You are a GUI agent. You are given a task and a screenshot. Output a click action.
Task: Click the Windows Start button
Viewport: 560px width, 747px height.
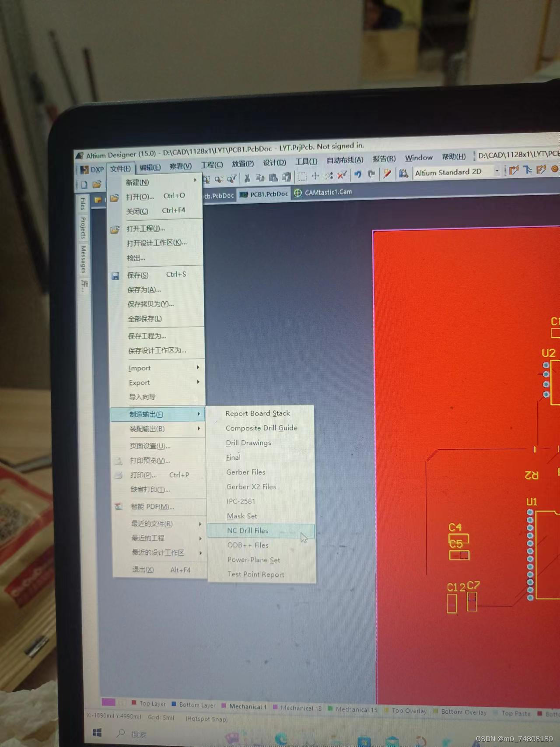tap(97, 733)
